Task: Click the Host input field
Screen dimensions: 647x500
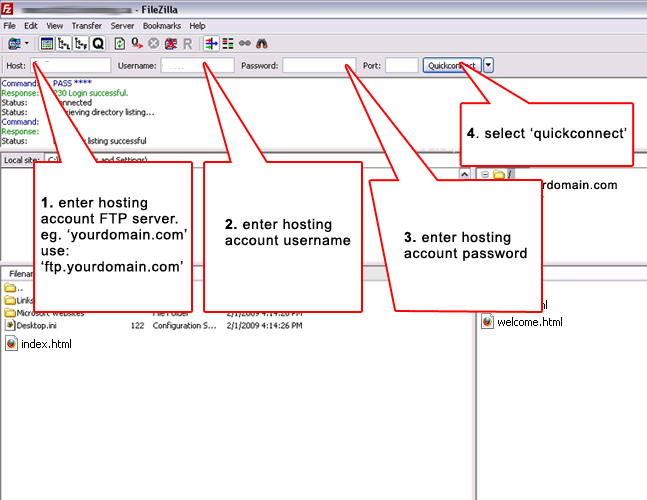Action: tap(71, 65)
